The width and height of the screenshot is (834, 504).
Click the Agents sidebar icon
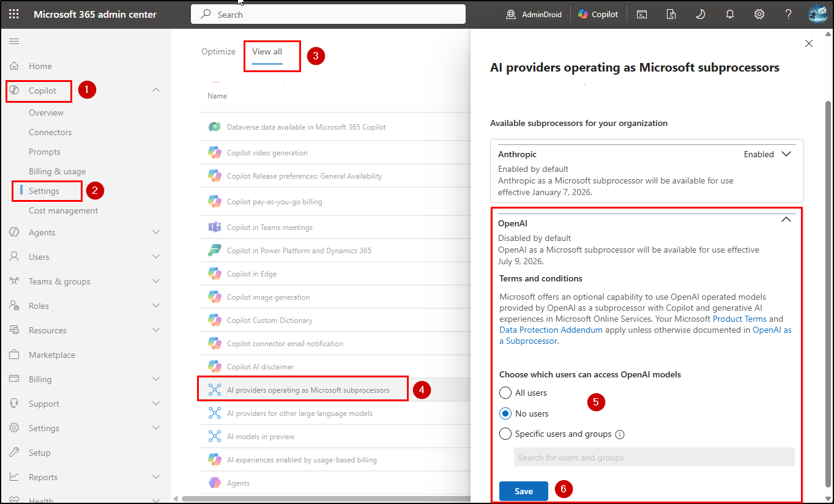(15, 232)
